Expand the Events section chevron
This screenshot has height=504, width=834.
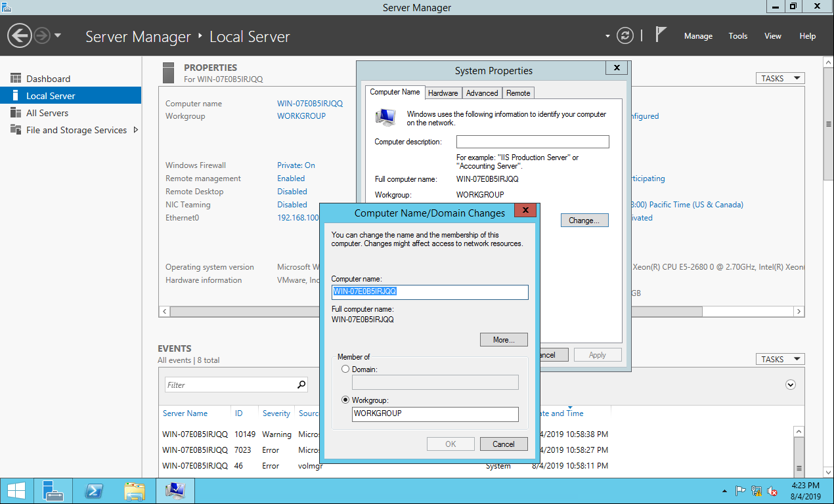pos(791,385)
